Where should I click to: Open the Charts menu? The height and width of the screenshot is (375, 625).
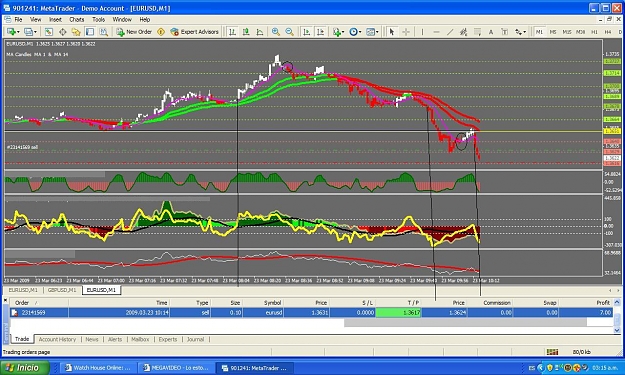(77, 19)
